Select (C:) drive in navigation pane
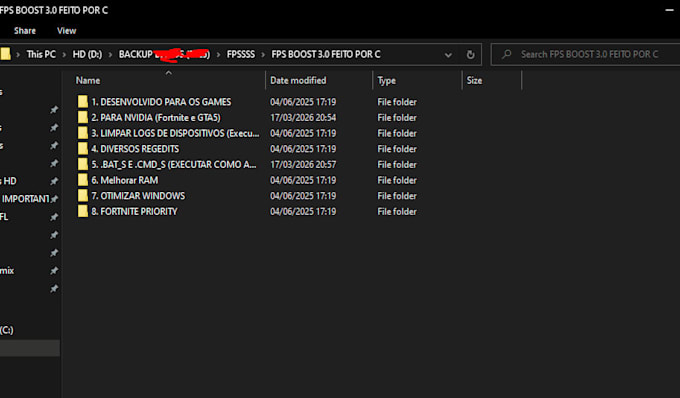This screenshot has width=680, height=398. point(7,330)
